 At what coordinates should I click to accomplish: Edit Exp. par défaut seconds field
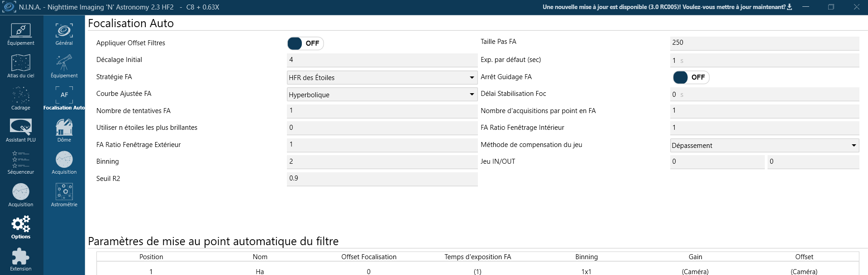pyautogui.click(x=764, y=60)
